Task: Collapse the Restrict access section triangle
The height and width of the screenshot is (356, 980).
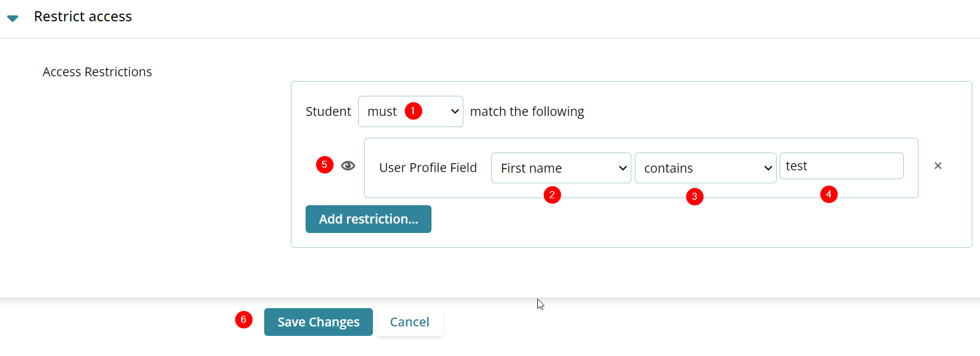Action: [12, 18]
